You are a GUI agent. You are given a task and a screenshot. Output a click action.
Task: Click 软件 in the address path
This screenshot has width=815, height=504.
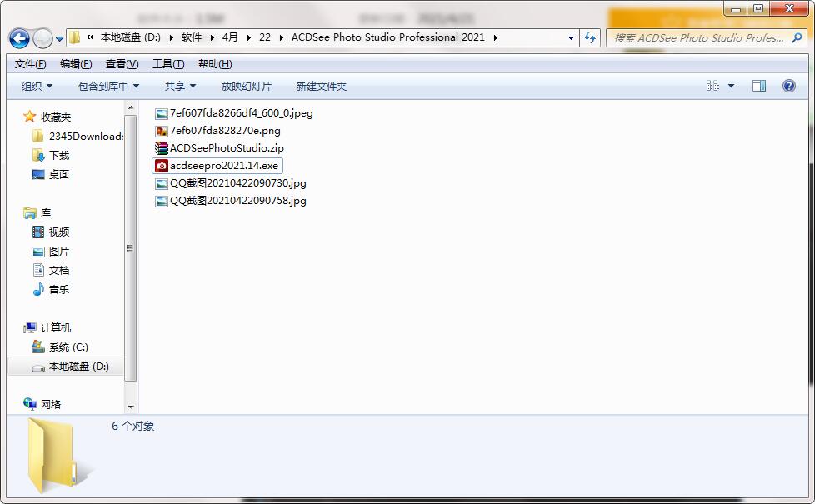192,37
